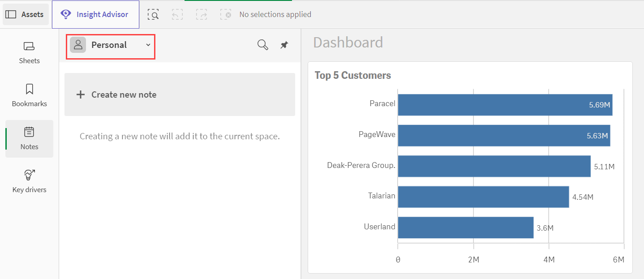Open the Key drivers panel
The width and height of the screenshot is (644, 279).
[x=30, y=181]
